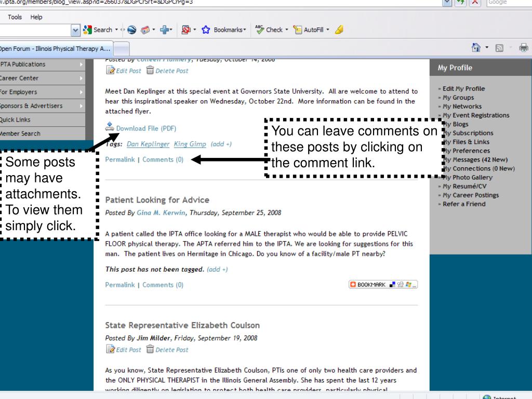The height and width of the screenshot is (399, 532).
Task: Click the Delete Post trash icon on the Dan Keplinger post
Action: (x=150, y=70)
